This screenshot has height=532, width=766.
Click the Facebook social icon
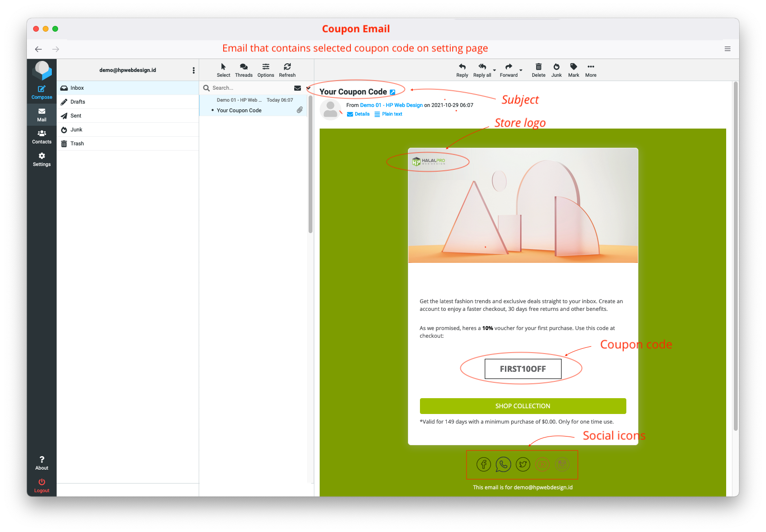483,464
